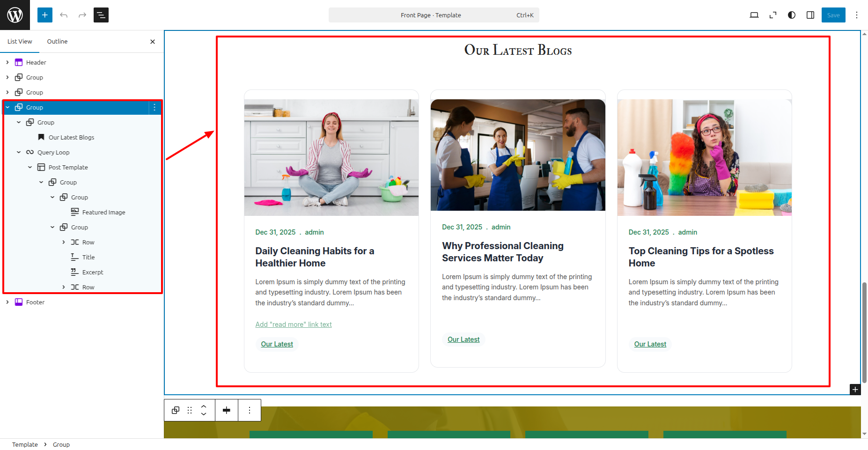The width and height of the screenshot is (868, 450).
Task: Click the Undo arrow icon
Action: click(64, 15)
